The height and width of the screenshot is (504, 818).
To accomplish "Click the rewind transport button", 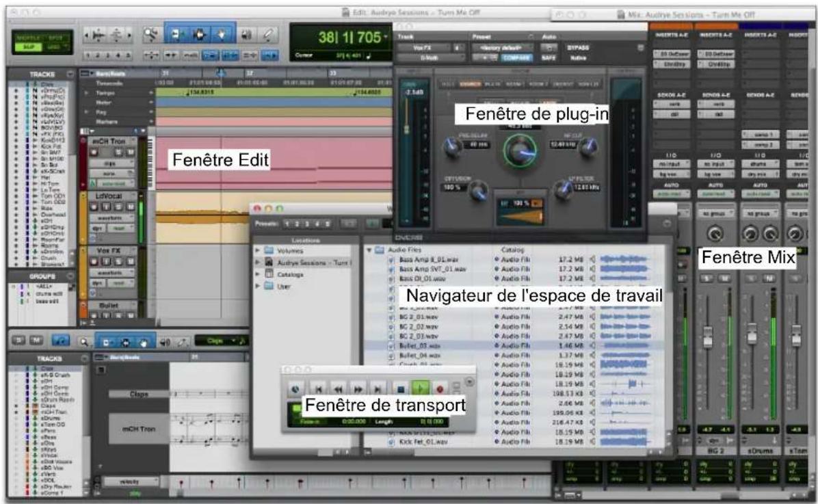I will coord(338,389).
